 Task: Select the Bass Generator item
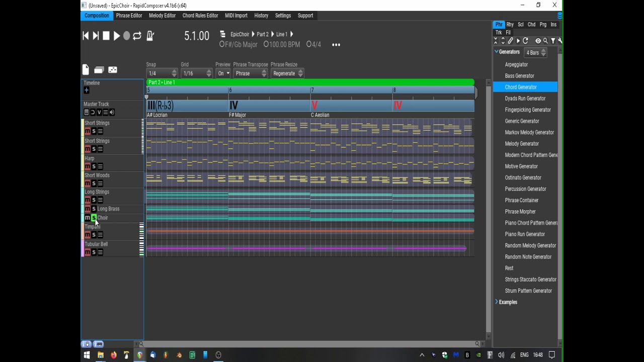tap(519, 76)
